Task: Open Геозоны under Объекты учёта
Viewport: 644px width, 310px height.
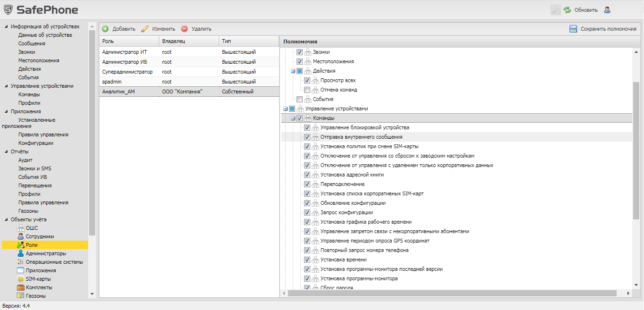Action: [x=36, y=296]
